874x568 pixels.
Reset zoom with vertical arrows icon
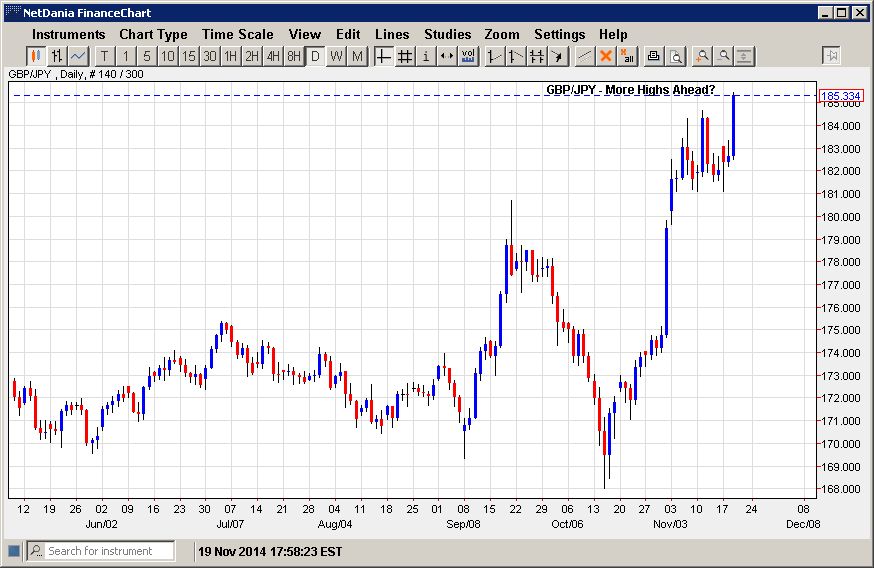tap(744, 56)
